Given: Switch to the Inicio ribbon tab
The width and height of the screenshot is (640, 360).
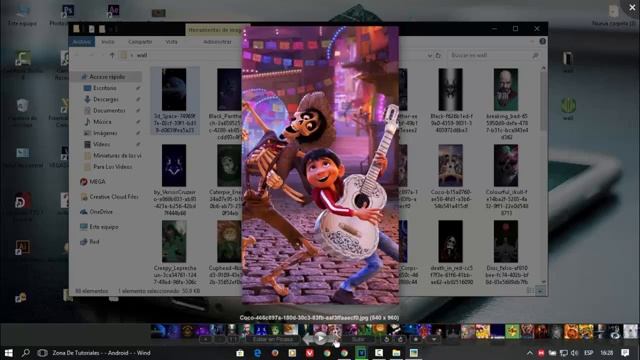Looking at the screenshot, I should pos(108,42).
